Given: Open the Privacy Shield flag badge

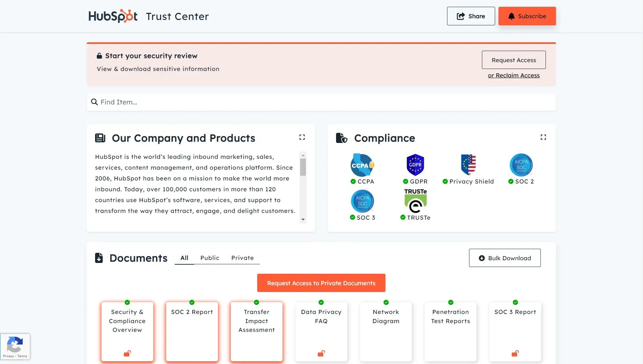Looking at the screenshot, I should point(468,165).
